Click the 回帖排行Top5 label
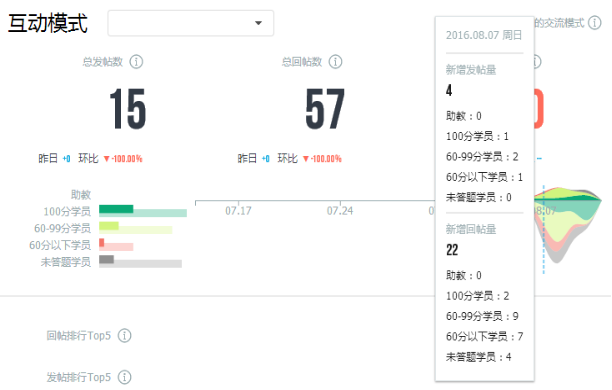The width and height of the screenshot is (612, 390). pyautogui.click(x=78, y=336)
